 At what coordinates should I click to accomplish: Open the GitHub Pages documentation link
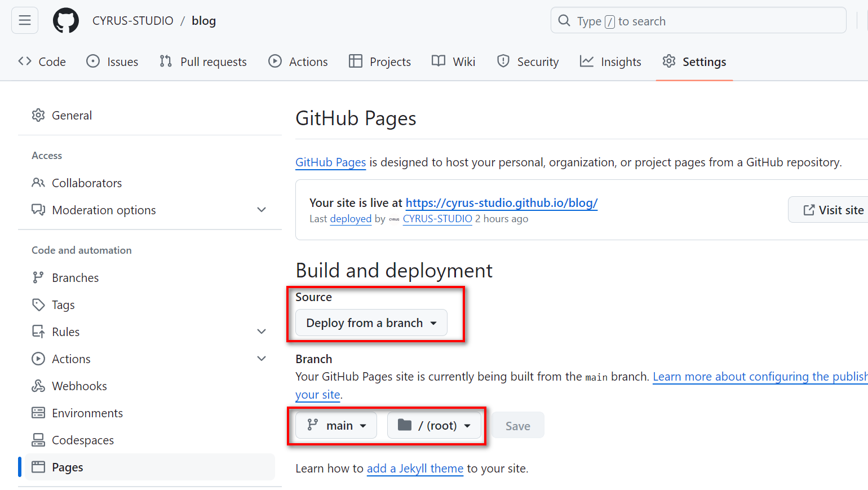coord(331,162)
